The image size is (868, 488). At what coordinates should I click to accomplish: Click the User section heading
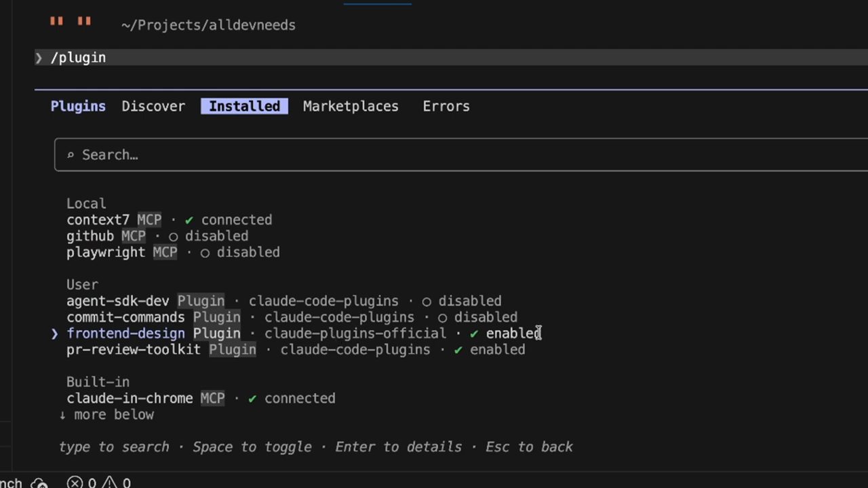[x=82, y=285]
